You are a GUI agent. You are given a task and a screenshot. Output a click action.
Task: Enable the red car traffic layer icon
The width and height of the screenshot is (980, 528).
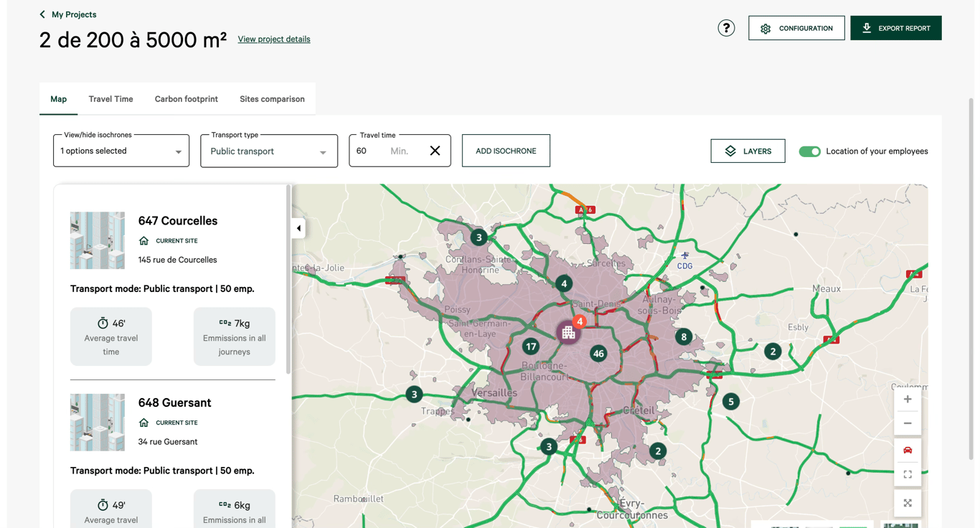(x=908, y=449)
